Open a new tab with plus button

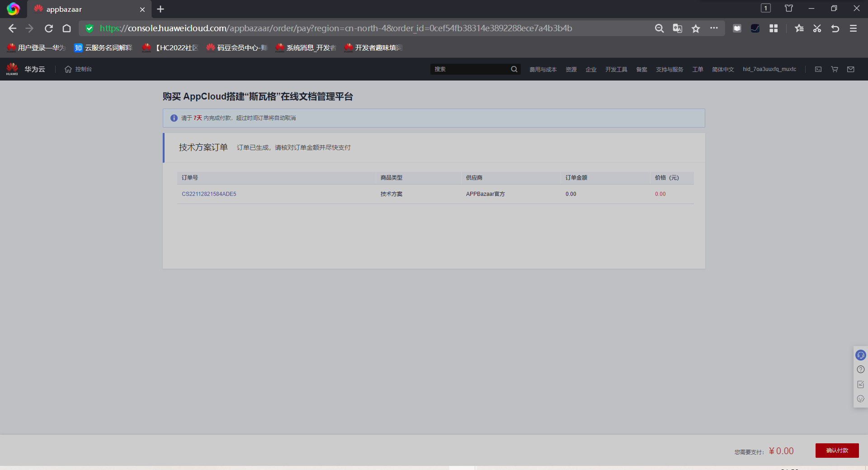[160, 9]
